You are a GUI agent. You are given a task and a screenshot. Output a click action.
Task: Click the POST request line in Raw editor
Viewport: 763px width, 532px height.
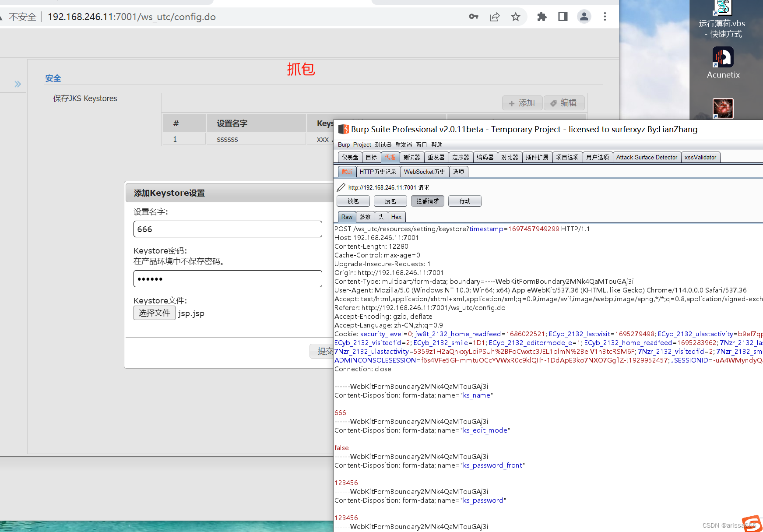(x=462, y=229)
